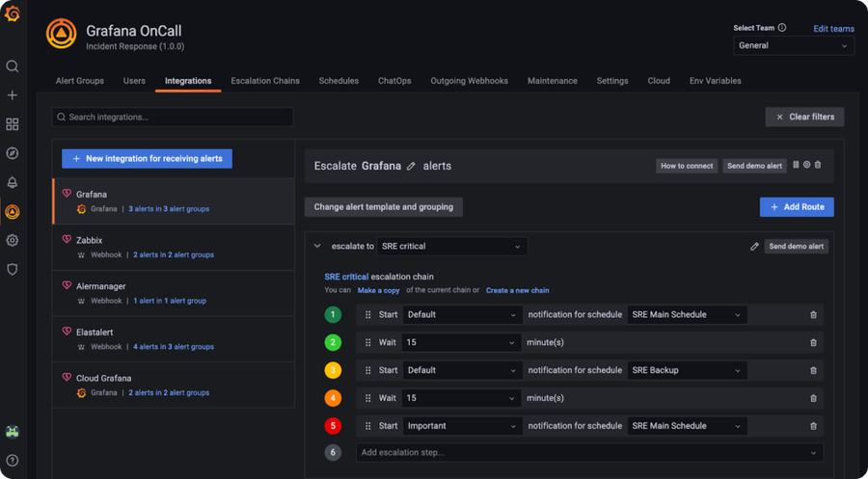Collapse the SRE critical route chevron
The width and height of the screenshot is (868, 479).
[317, 246]
